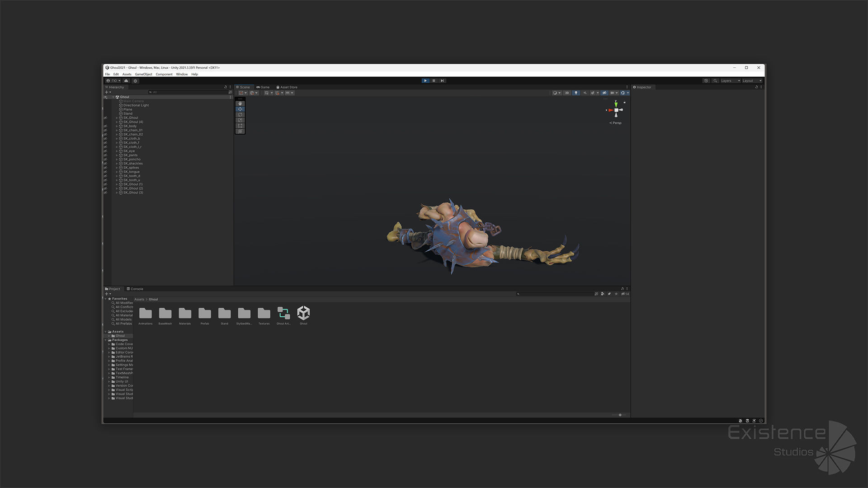Toggle scene lighting bulb
This screenshot has height=488, width=868.
pos(576,93)
